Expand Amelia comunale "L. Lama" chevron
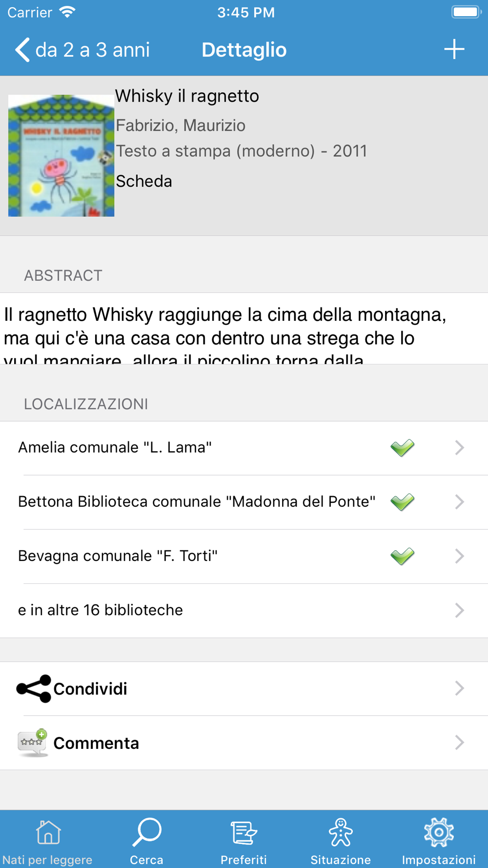Screen dimensions: 488x868 (x=459, y=448)
